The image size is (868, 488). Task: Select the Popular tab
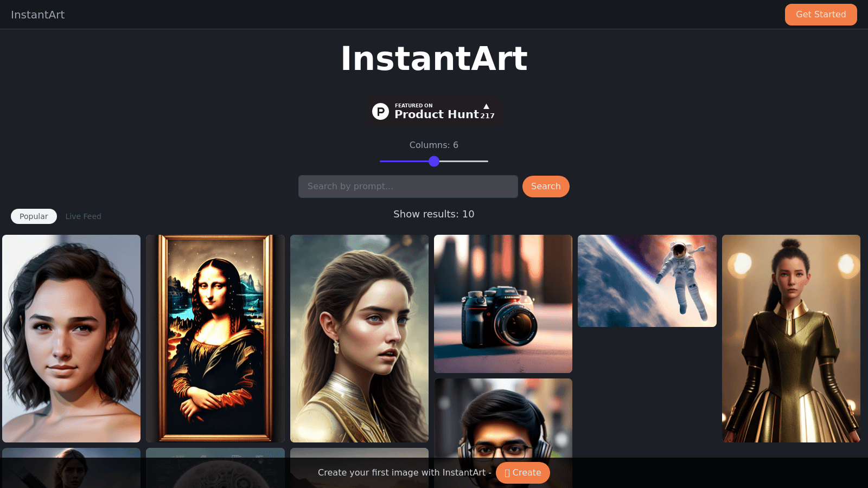pyautogui.click(x=34, y=216)
